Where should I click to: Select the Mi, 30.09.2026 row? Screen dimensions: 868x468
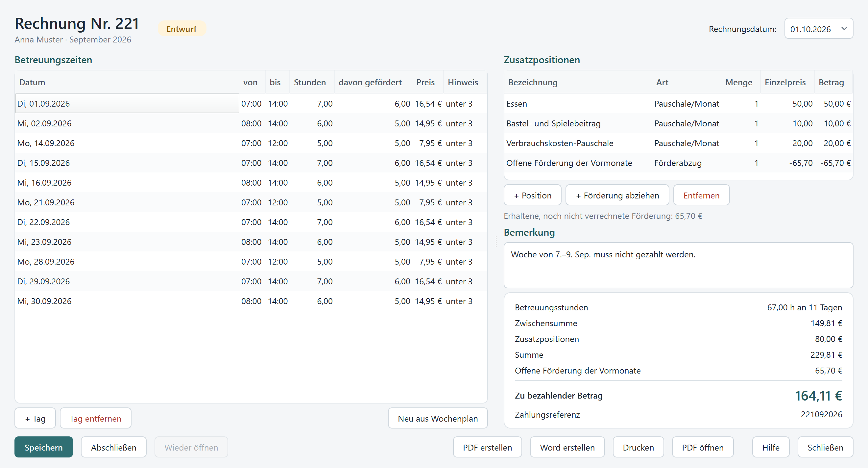point(251,301)
